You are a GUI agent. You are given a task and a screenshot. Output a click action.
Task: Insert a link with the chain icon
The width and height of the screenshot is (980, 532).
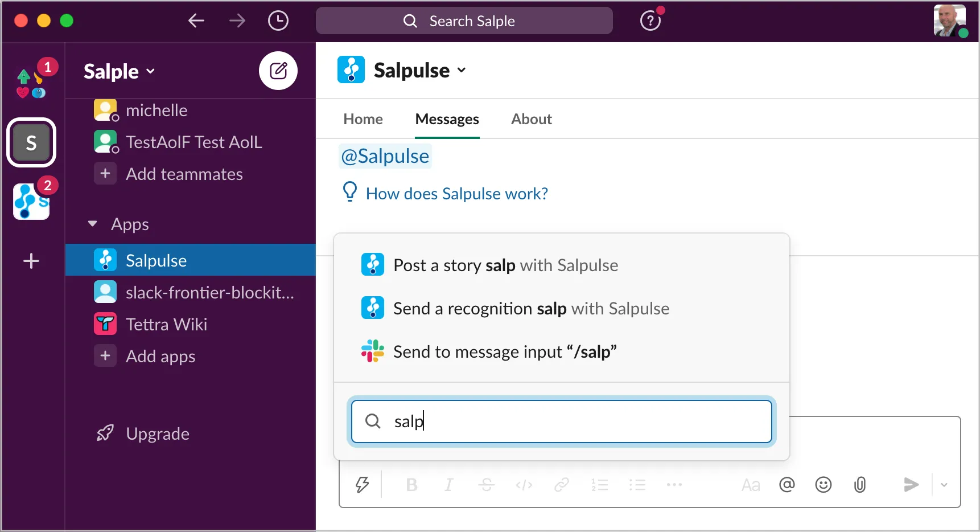(x=562, y=485)
